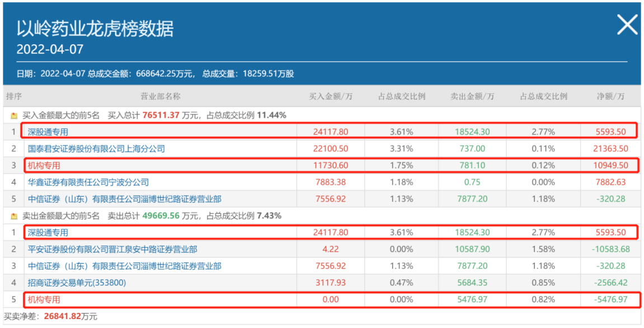Viewport: 644px width, 328px height.
Task: Open 平安证券股份有限公司晋江泉安中路证券营业部 link
Action: [x=112, y=249]
